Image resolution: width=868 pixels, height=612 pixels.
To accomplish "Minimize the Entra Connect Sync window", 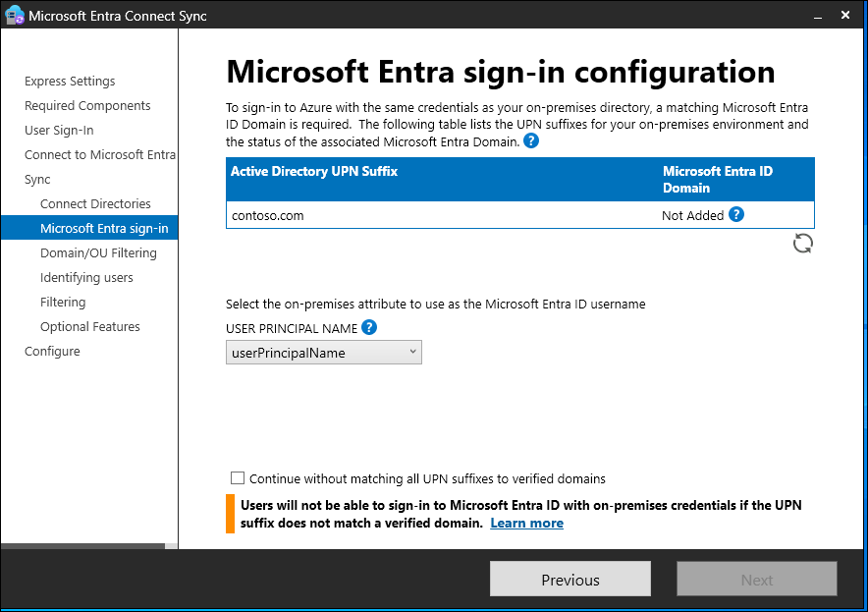I will tap(816, 16).
